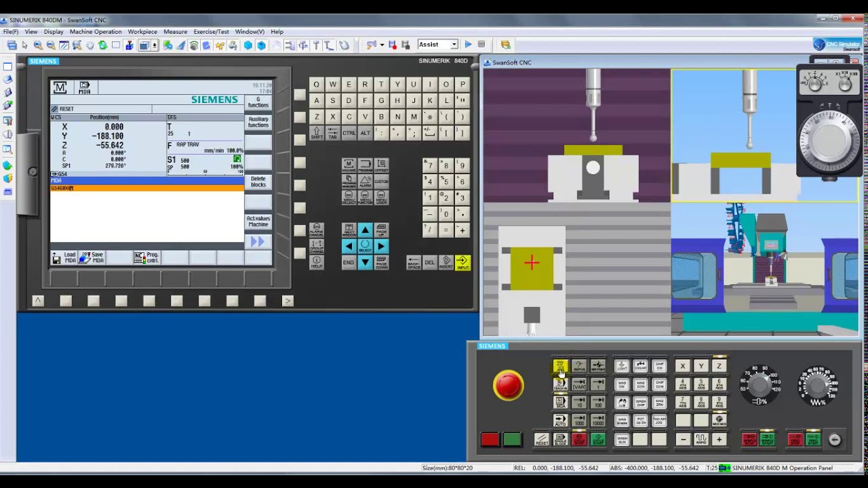The height and width of the screenshot is (488, 868).
Task: Toggle the WASH CHIP key
Action: coord(641,403)
